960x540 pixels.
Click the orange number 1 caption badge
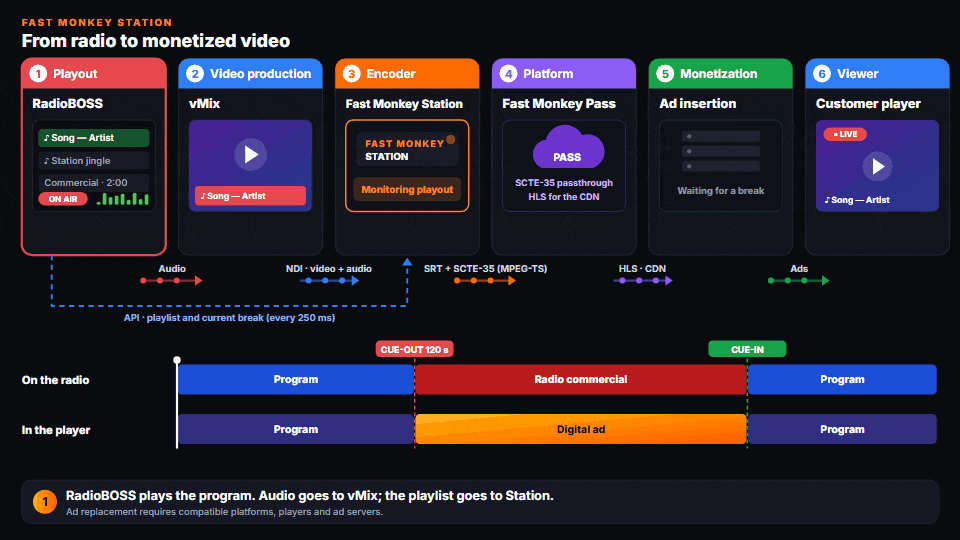[45, 502]
